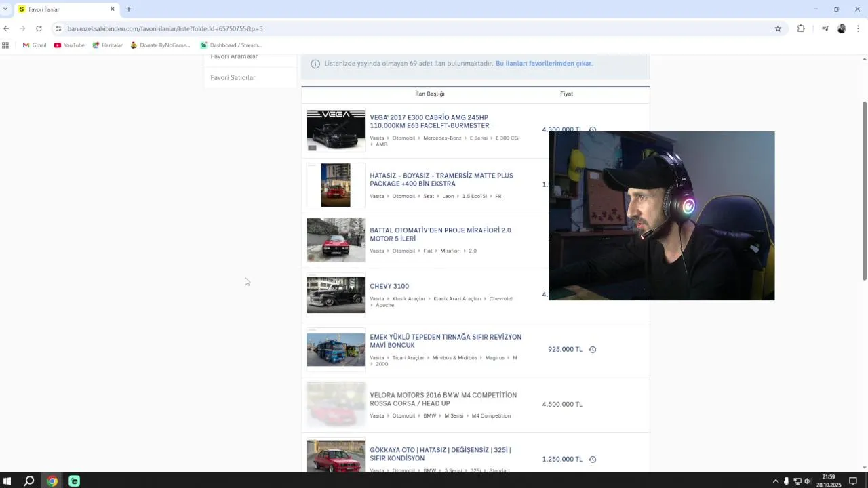The height and width of the screenshot is (488, 868).
Task: Select the Favori İlanlar browser tab
Action: coord(66,9)
